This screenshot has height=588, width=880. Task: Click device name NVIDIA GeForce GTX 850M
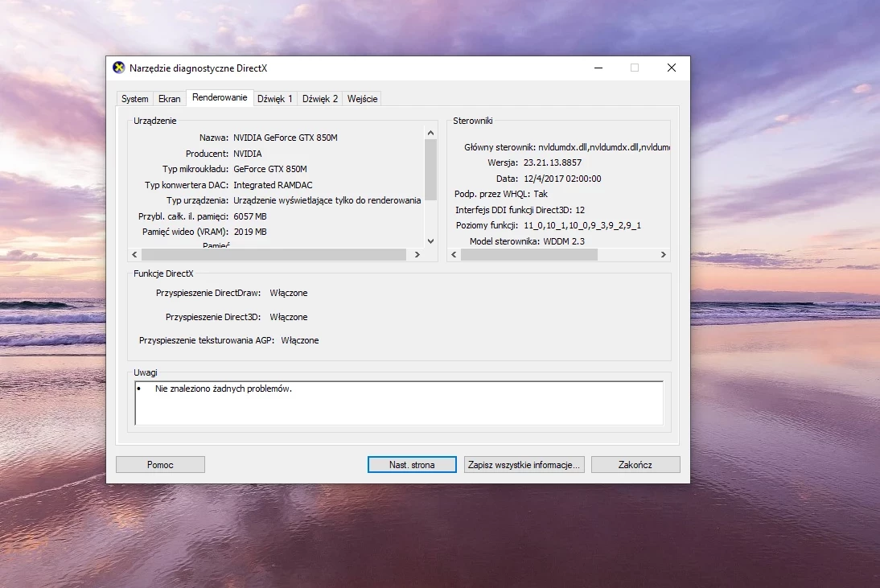point(285,138)
